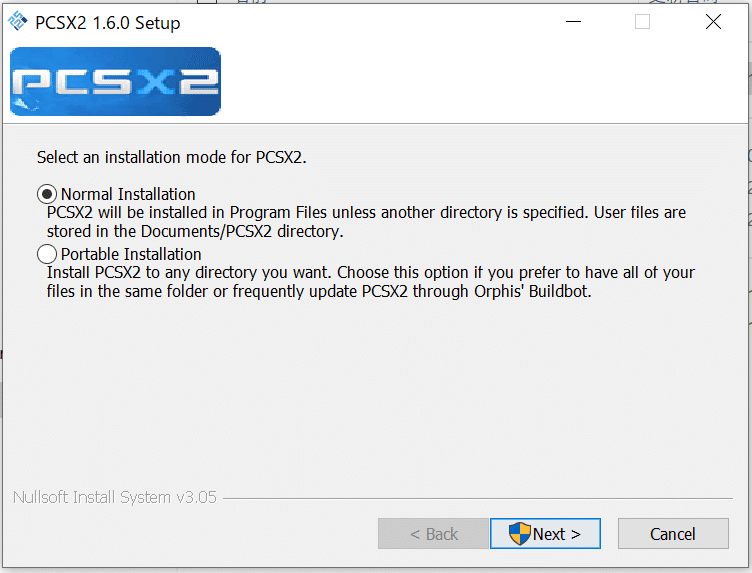
Task: Click the PCSX2 1.6.0 Setup title text
Action: click(x=108, y=22)
